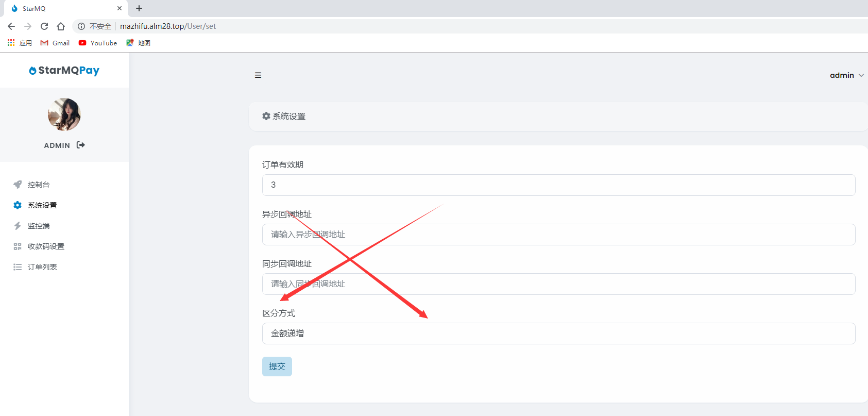Viewport: 868px width, 416px height.
Task: Click the admin profile avatar picture
Action: [64, 114]
